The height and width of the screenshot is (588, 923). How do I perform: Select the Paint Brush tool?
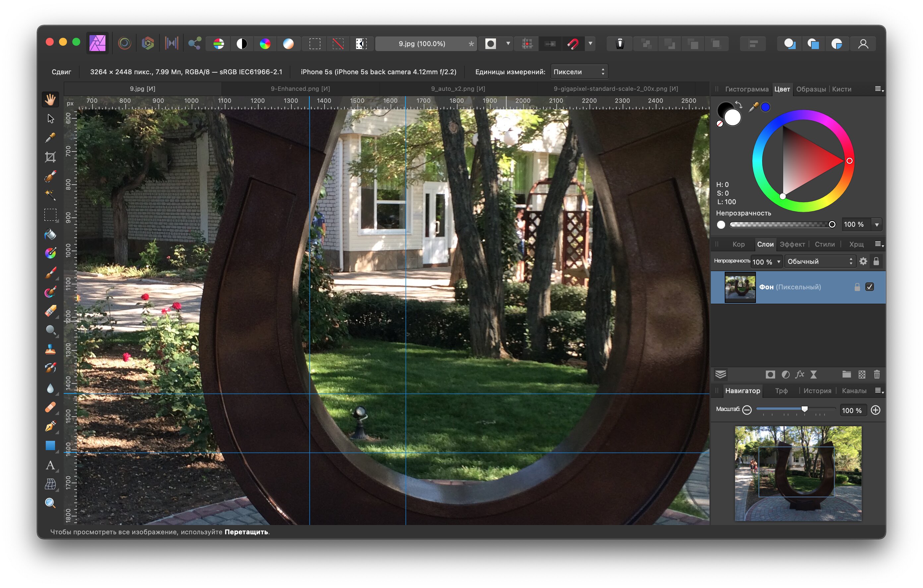coord(50,272)
